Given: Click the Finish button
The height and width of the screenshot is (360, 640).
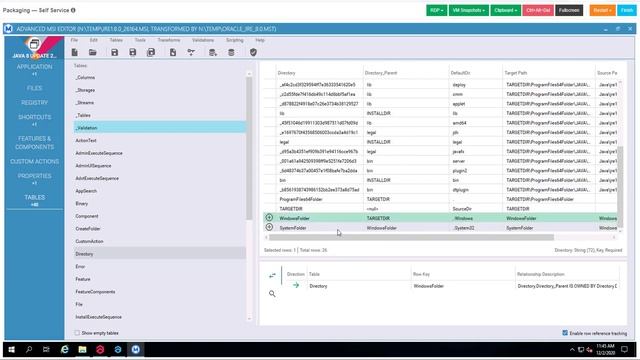Looking at the screenshot, I should 627,10.
